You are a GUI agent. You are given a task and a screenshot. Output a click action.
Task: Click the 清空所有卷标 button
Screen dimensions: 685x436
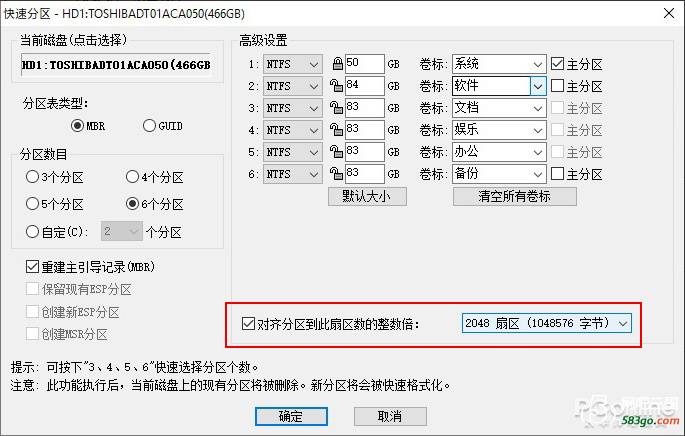coord(515,196)
